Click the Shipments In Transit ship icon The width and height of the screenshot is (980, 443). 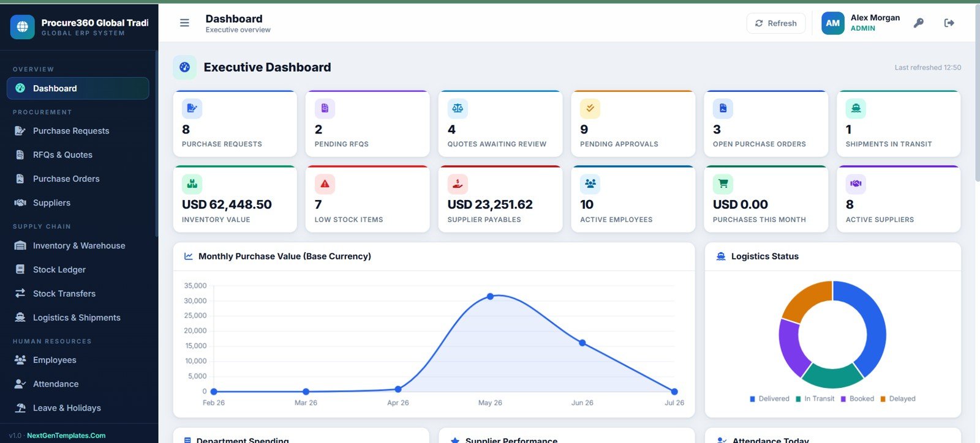tap(856, 108)
